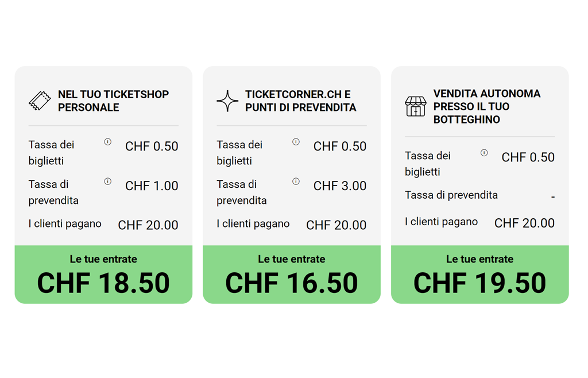588x378 pixels.
Task: Click I clienti pagano label in Ticketshop card
Action: [x=65, y=224]
